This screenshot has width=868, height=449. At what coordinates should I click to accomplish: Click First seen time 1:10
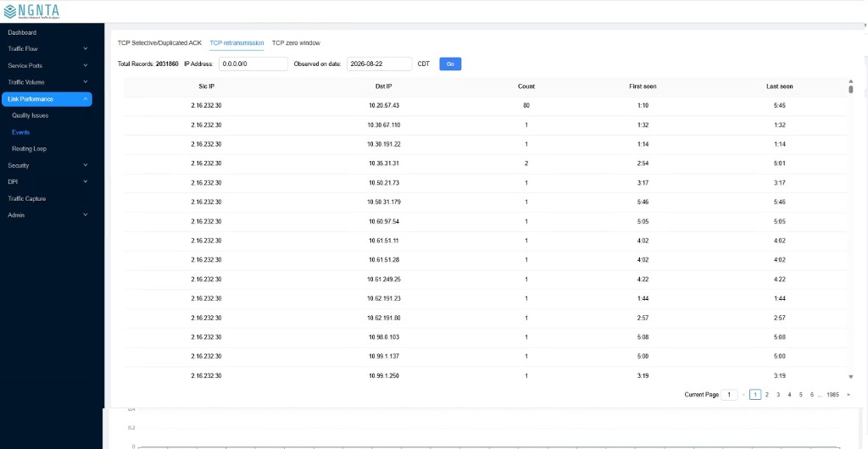click(x=643, y=105)
